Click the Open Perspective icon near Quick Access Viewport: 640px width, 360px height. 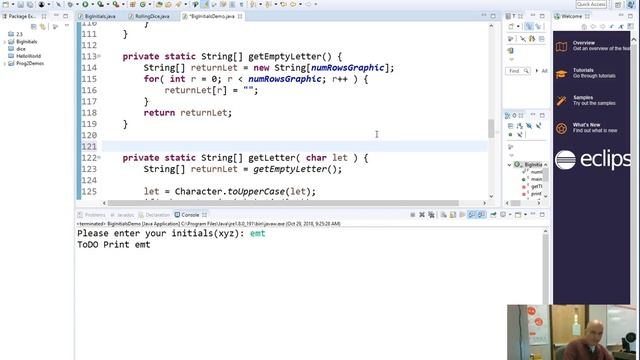click(618, 4)
